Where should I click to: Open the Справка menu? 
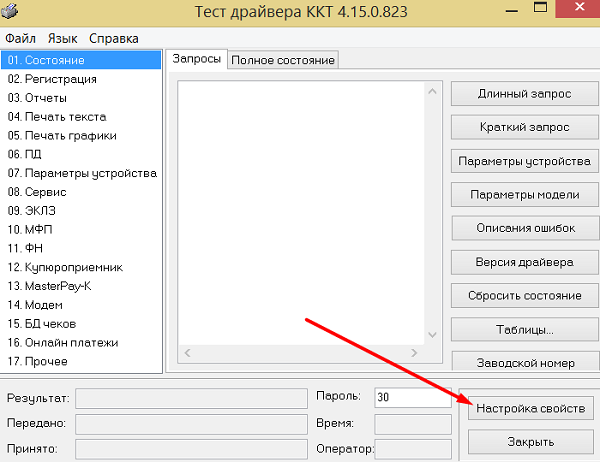pos(114,39)
